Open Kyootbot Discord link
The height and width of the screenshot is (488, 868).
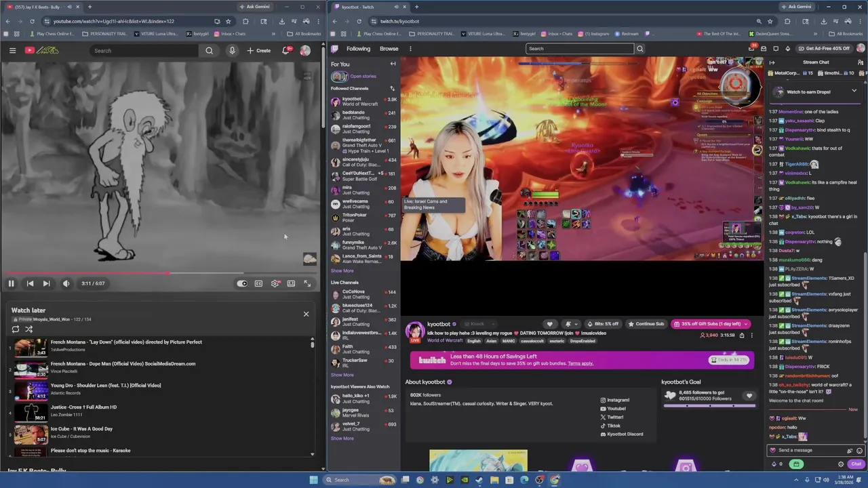[x=621, y=434]
